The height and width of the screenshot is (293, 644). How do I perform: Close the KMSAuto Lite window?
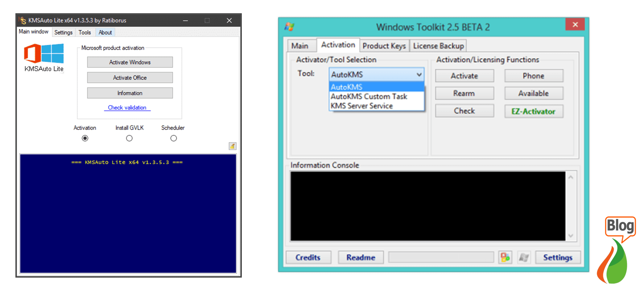(x=229, y=20)
